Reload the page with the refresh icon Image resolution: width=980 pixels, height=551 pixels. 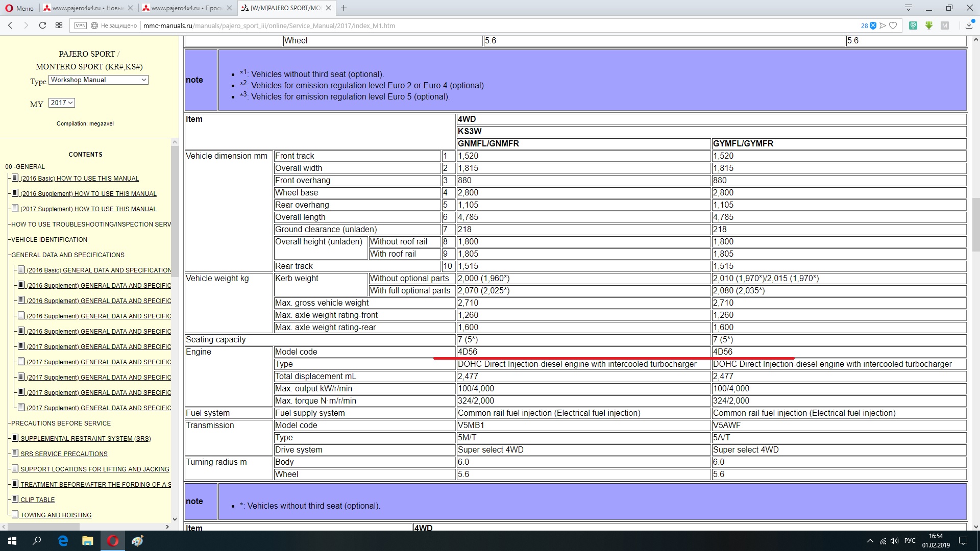43,26
